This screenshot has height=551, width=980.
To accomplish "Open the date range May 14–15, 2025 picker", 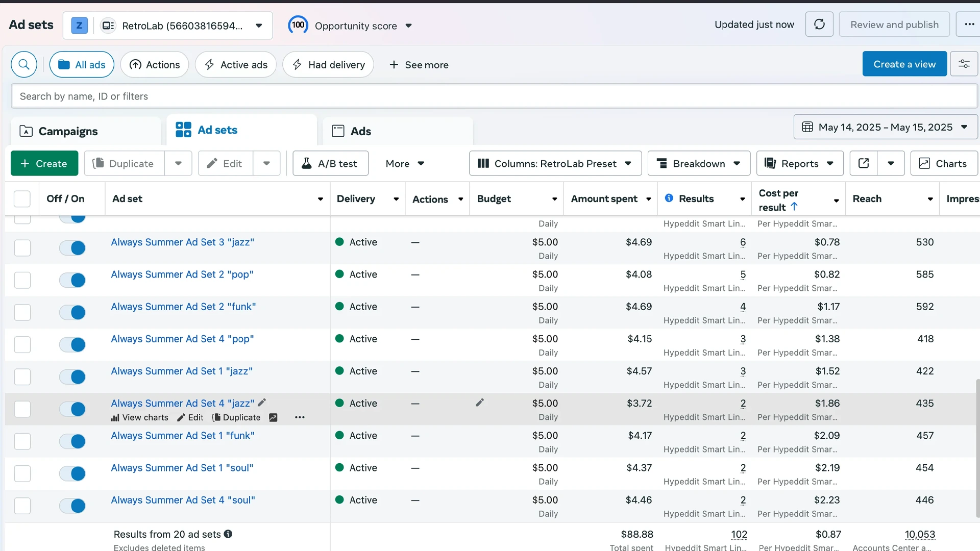I will pos(886,127).
